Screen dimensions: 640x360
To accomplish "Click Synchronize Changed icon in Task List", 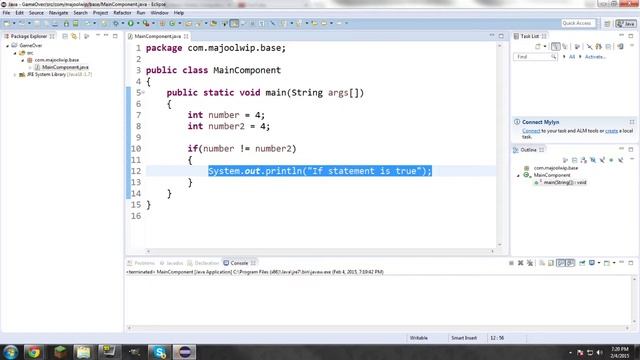I will click(599, 47).
